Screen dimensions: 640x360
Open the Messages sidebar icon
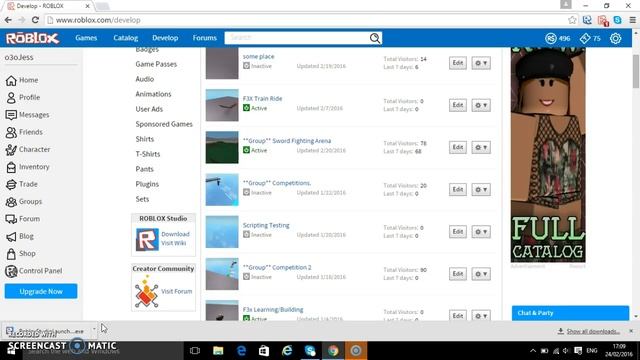click(11, 115)
